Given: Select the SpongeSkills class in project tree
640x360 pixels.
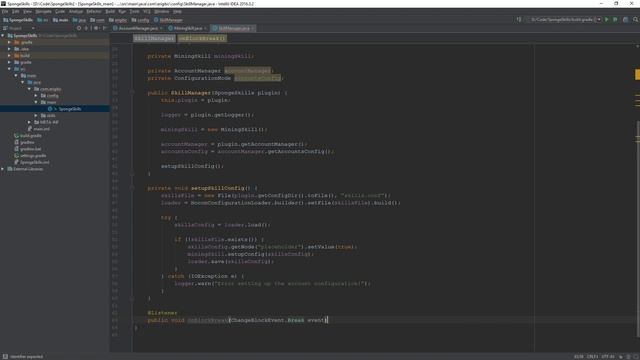Looking at the screenshot, I should (65, 109).
